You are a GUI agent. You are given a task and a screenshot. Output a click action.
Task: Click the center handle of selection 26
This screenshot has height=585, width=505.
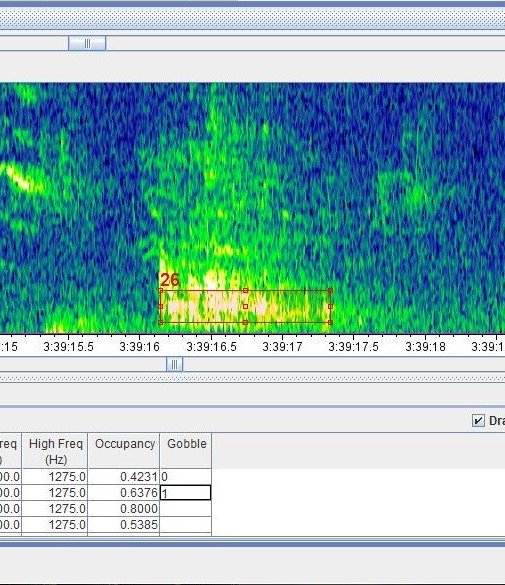click(245, 306)
